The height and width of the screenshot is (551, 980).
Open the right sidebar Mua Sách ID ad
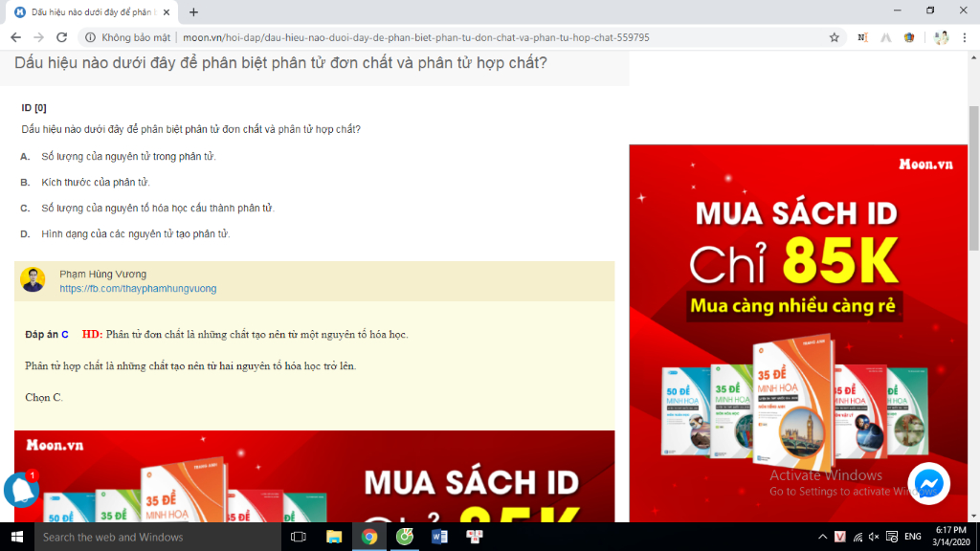[798, 333]
